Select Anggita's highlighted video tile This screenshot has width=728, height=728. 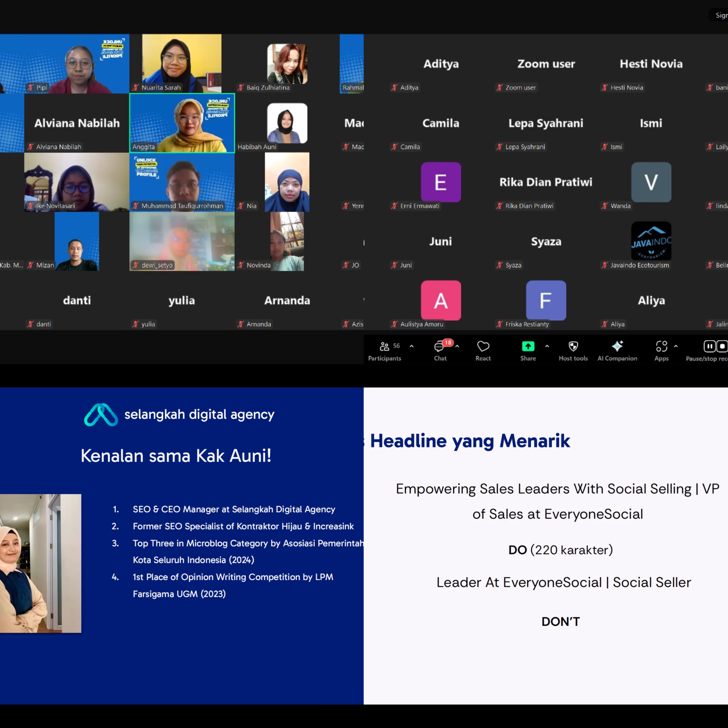click(x=182, y=123)
